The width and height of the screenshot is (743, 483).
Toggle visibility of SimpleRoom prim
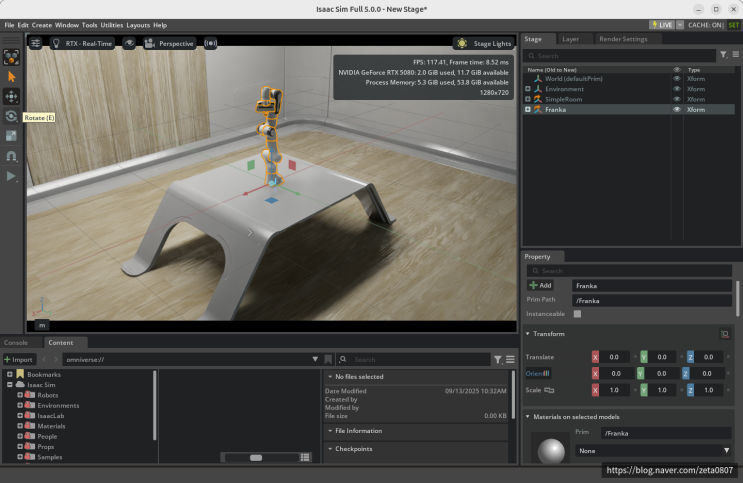(x=677, y=99)
